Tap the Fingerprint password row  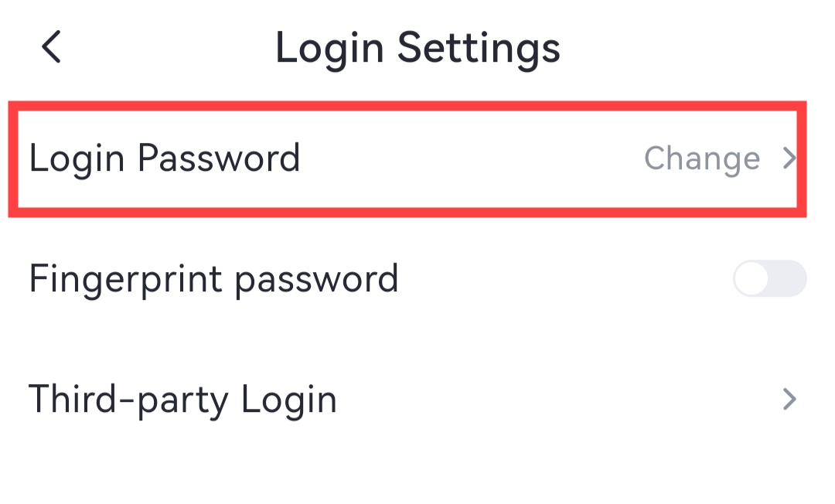coord(407,279)
